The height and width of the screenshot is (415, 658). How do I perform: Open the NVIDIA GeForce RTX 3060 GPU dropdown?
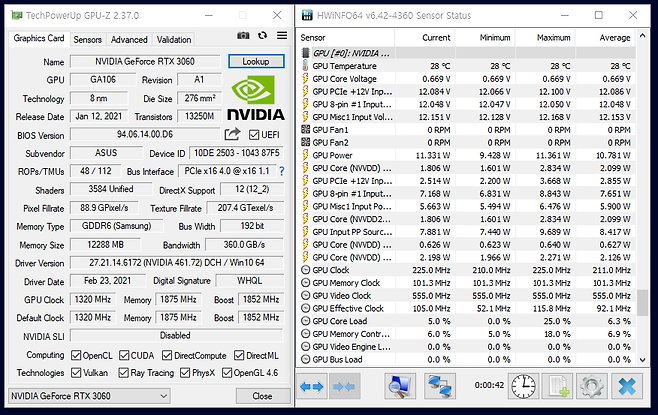click(89, 396)
